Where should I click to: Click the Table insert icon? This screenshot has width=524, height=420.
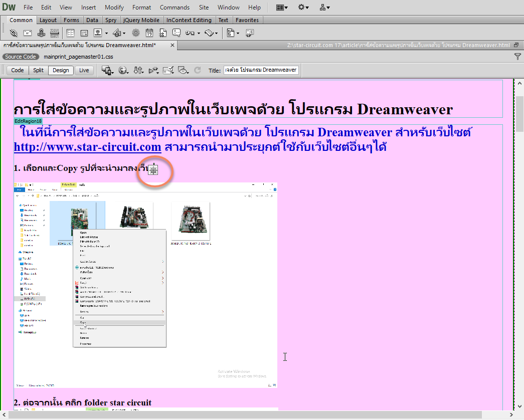[x=71, y=33]
